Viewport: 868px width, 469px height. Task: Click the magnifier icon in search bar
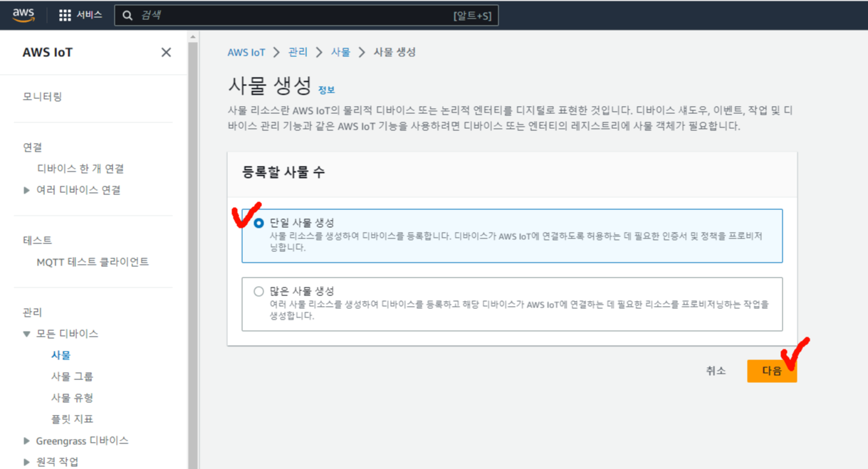[x=127, y=15]
